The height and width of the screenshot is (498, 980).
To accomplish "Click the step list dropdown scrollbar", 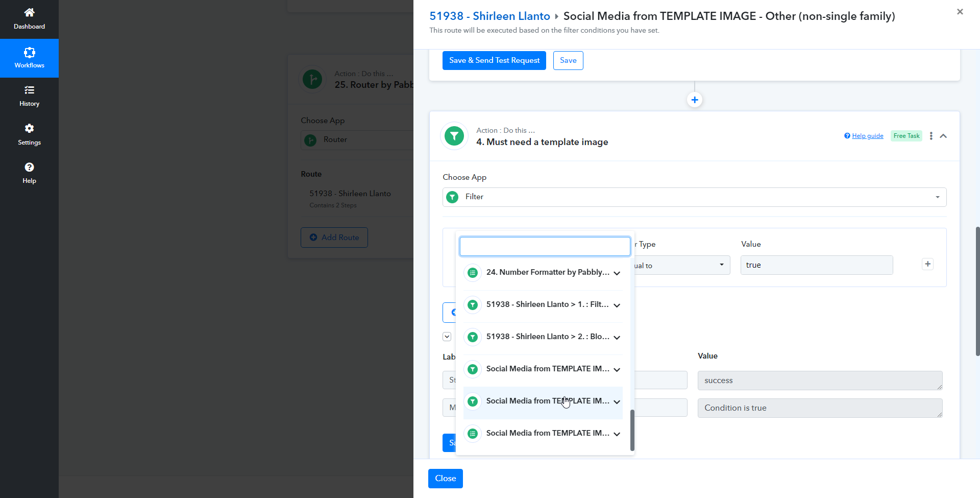I will [x=632, y=430].
